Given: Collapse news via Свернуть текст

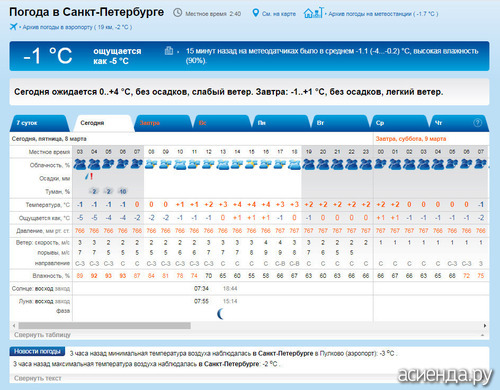Looking at the screenshot, I should (x=38, y=378).
